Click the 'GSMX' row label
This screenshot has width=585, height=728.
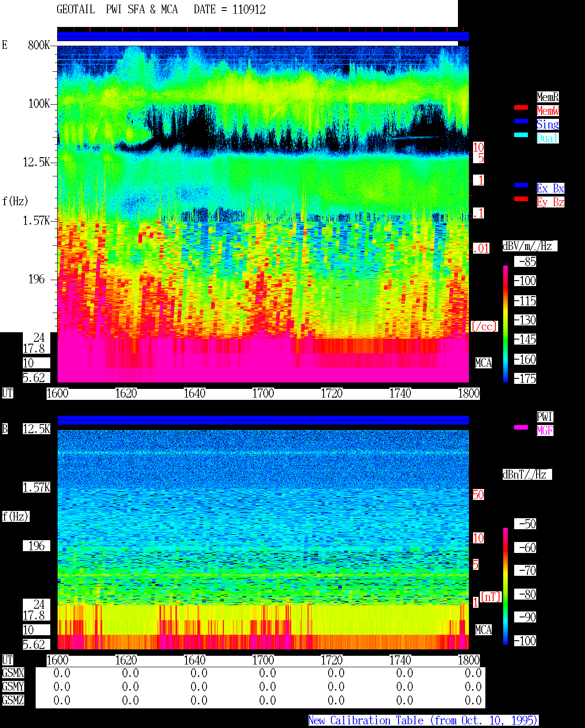13,673
